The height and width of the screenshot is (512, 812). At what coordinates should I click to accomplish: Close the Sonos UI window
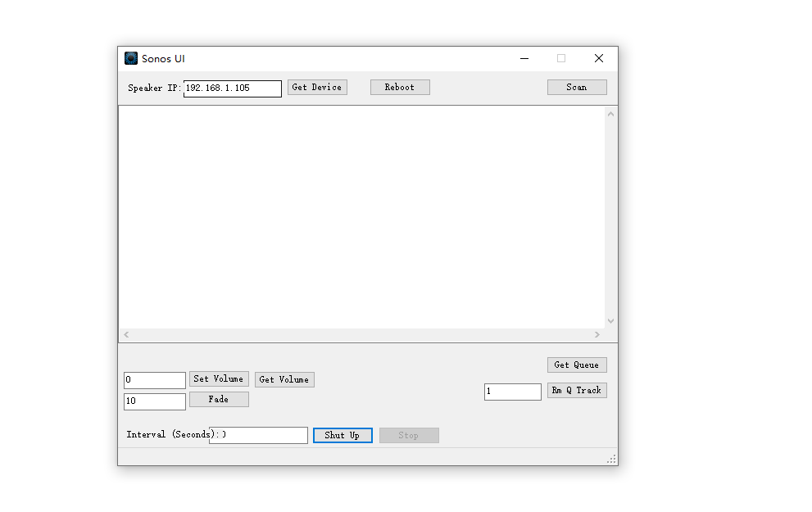tap(599, 58)
